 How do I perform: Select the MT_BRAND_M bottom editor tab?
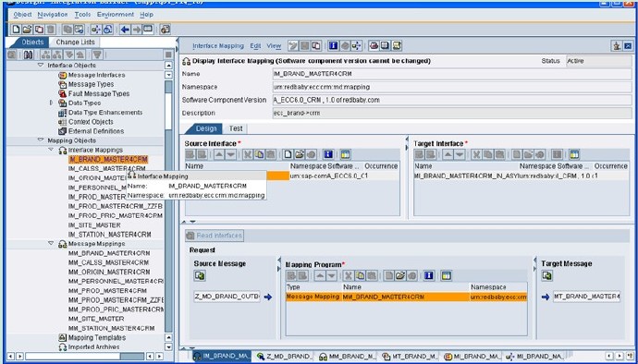[x=410, y=357]
